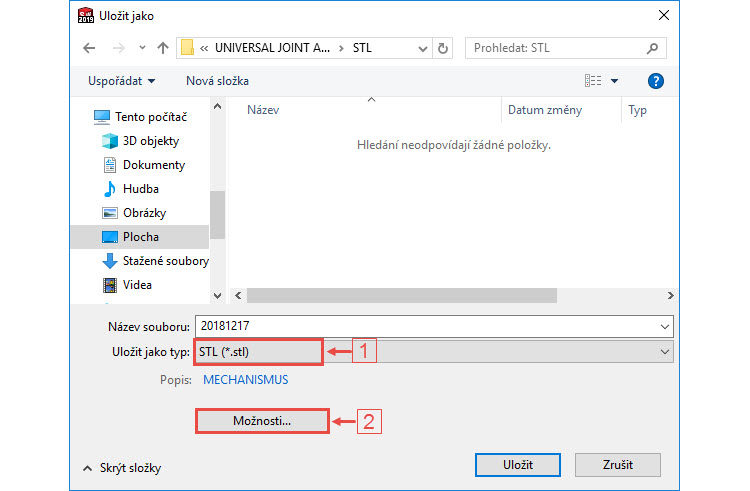
Task: Click the Forward navigation arrow
Action: coord(118,48)
